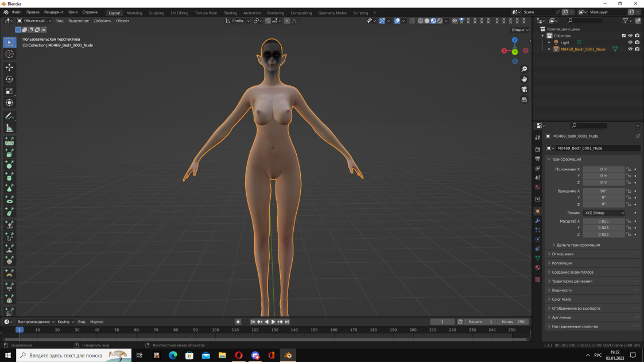Open the XYZ Эйлер rotation mode dropdown

coord(604,213)
